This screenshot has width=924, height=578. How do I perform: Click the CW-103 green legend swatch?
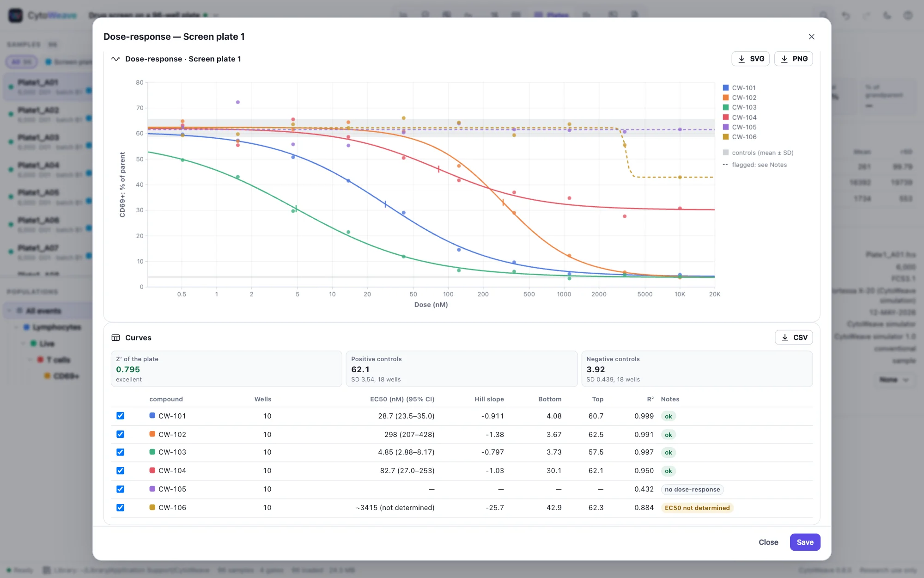click(726, 107)
